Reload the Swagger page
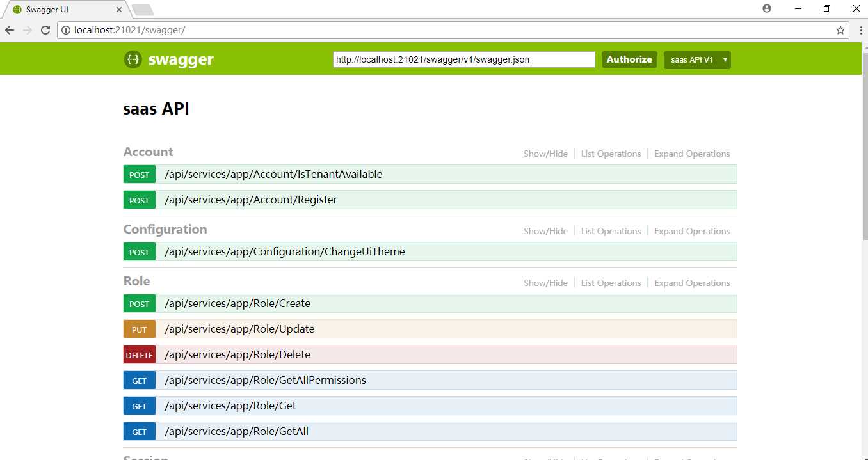Screen dimensions: 868x460 coord(45,30)
